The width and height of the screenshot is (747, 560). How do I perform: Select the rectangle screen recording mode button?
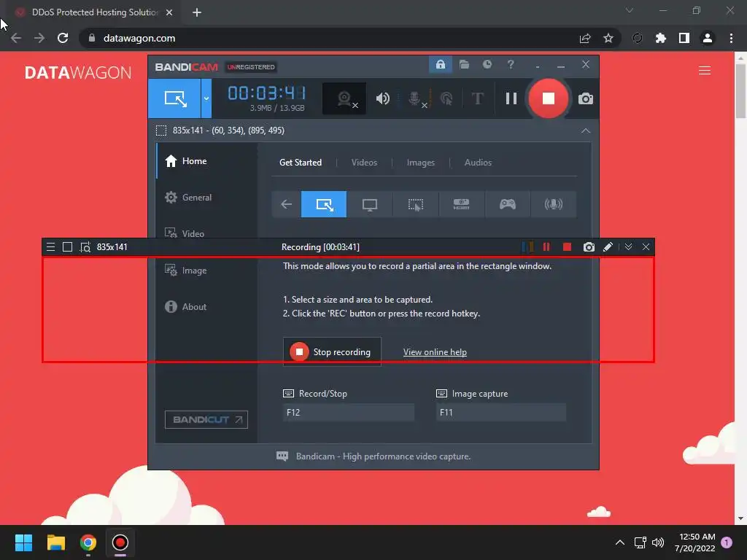pyautogui.click(x=174, y=98)
